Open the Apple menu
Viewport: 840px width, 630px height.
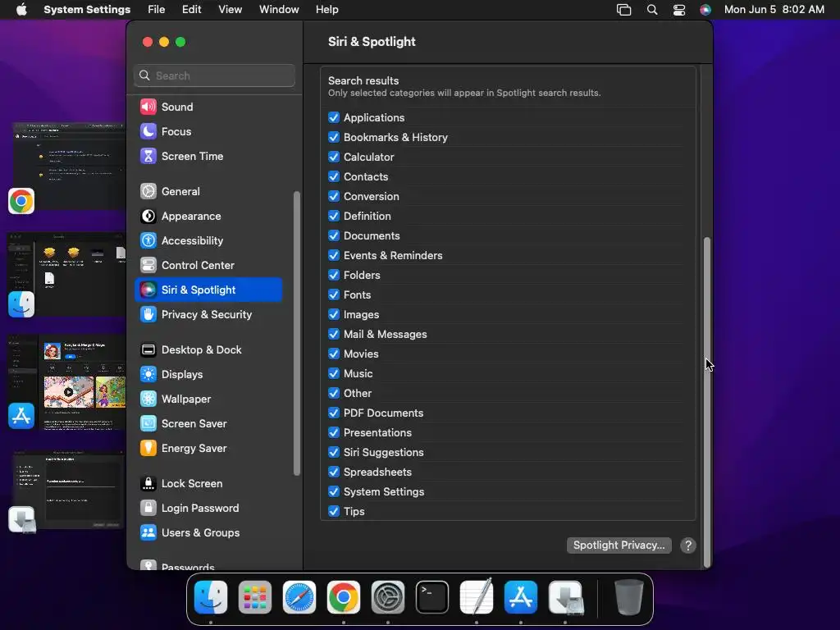(21, 10)
